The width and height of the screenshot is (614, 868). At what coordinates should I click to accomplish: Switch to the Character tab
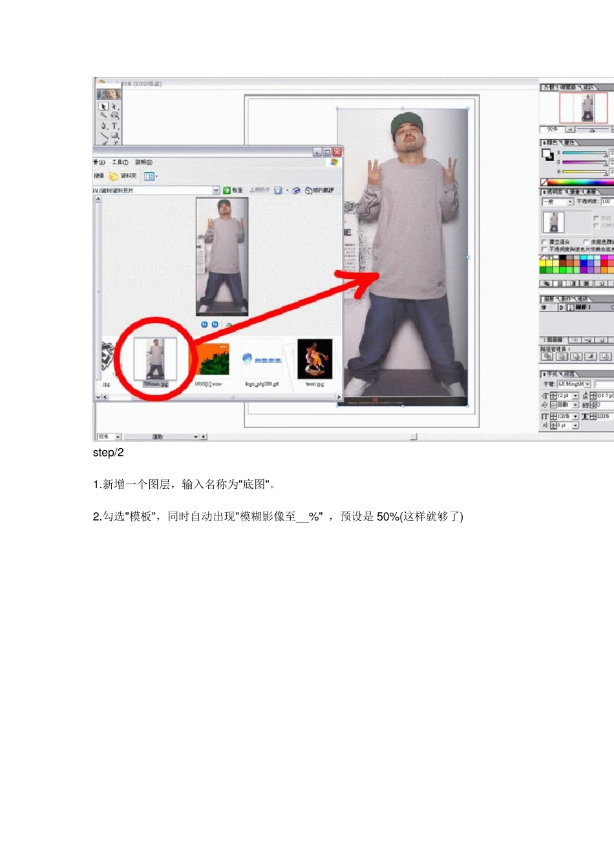[550, 374]
